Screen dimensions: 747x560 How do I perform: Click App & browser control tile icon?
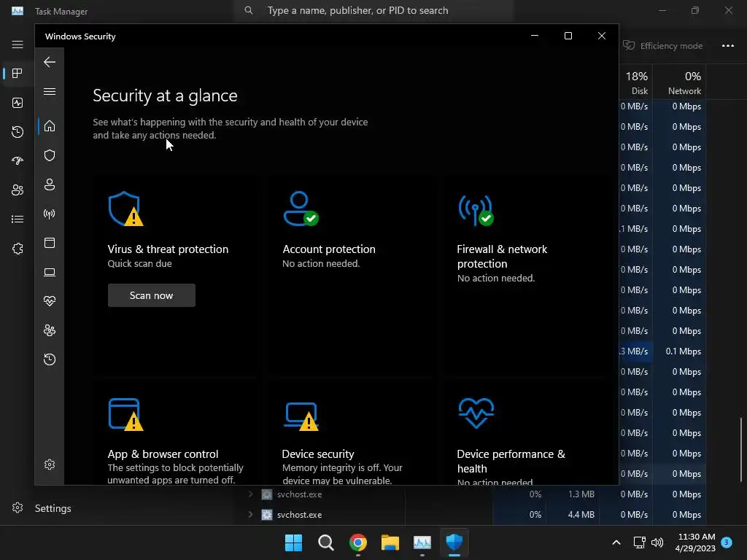(125, 414)
